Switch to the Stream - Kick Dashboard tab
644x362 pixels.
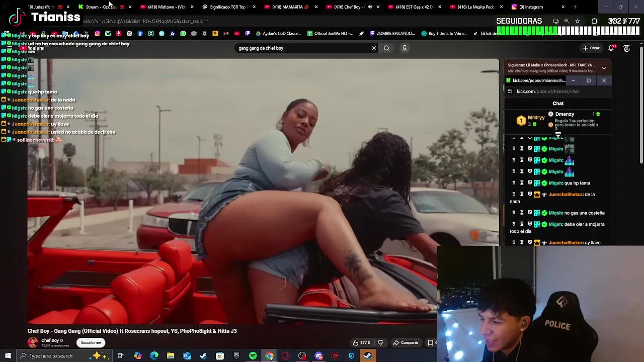(101, 7)
